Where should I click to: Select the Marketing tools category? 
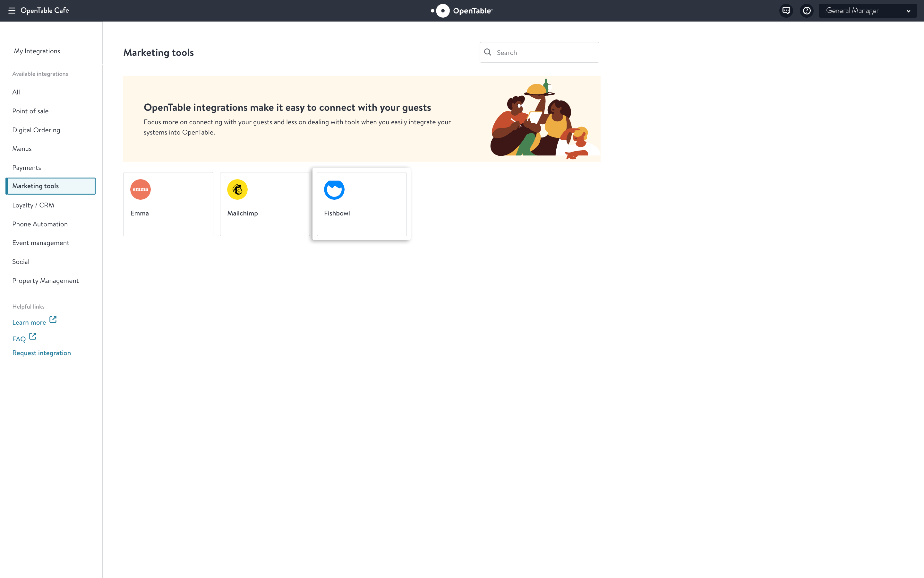tap(51, 186)
